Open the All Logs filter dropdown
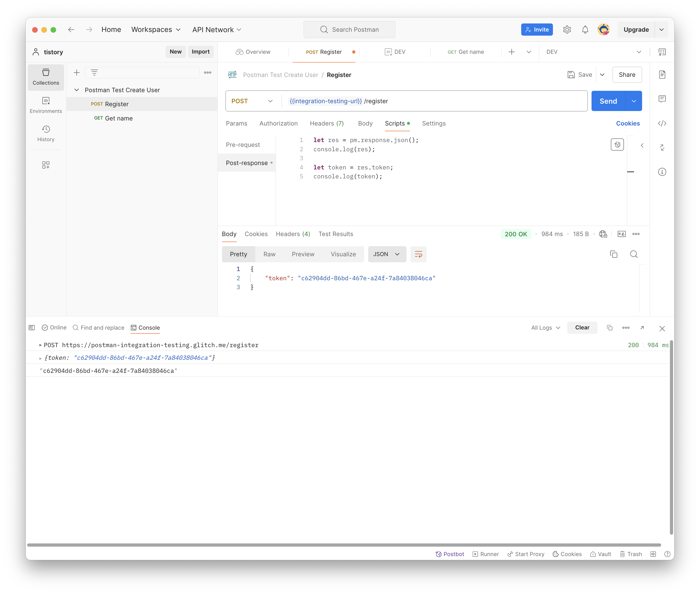 (x=546, y=328)
